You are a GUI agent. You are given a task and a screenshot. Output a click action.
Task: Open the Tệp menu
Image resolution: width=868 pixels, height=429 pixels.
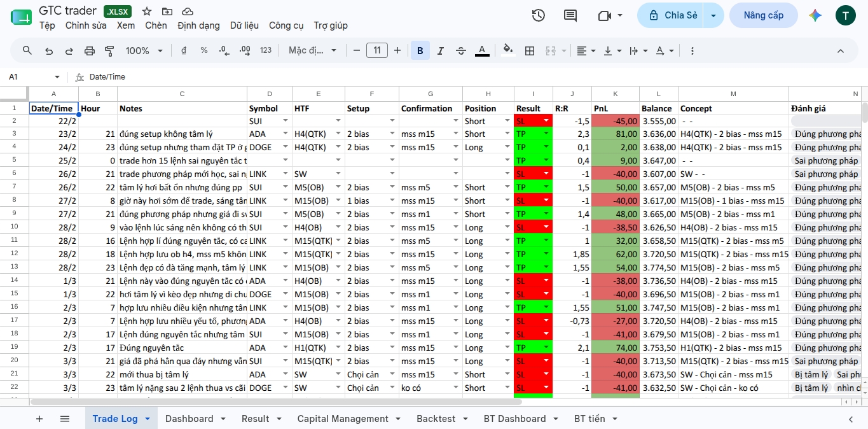pyautogui.click(x=47, y=25)
